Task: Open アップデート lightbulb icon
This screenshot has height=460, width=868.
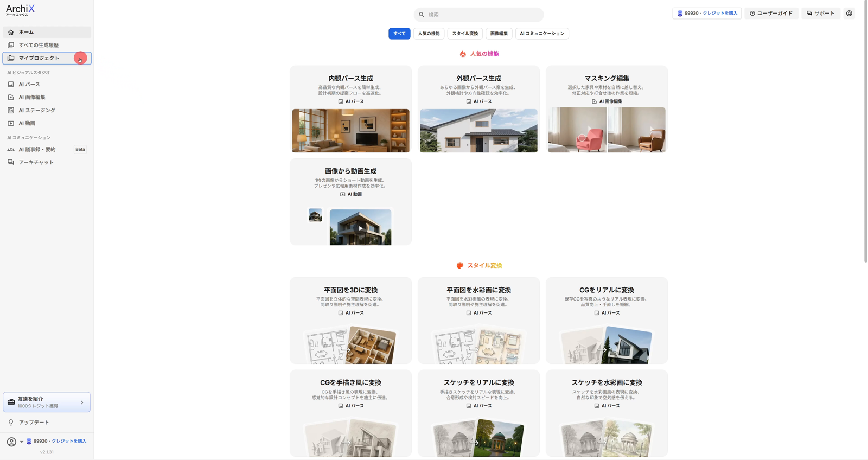Action: [11, 423]
